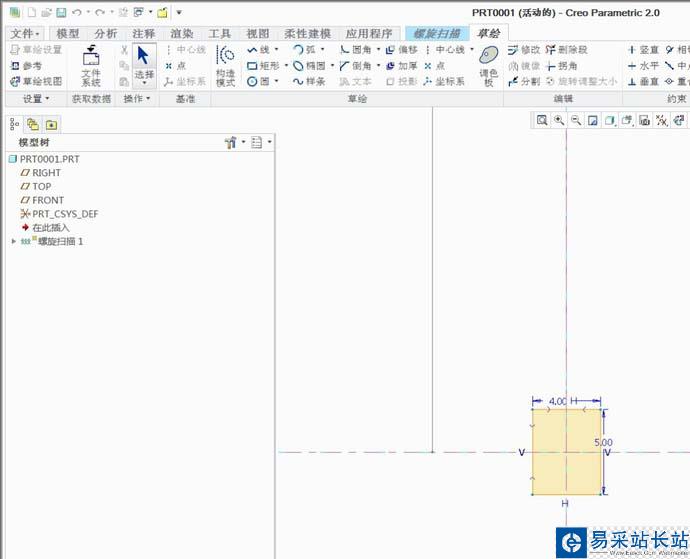This screenshot has width=690, height=559.
Task: Apply the 竖直 (Vertical) constraint
Action: point(643,50)
